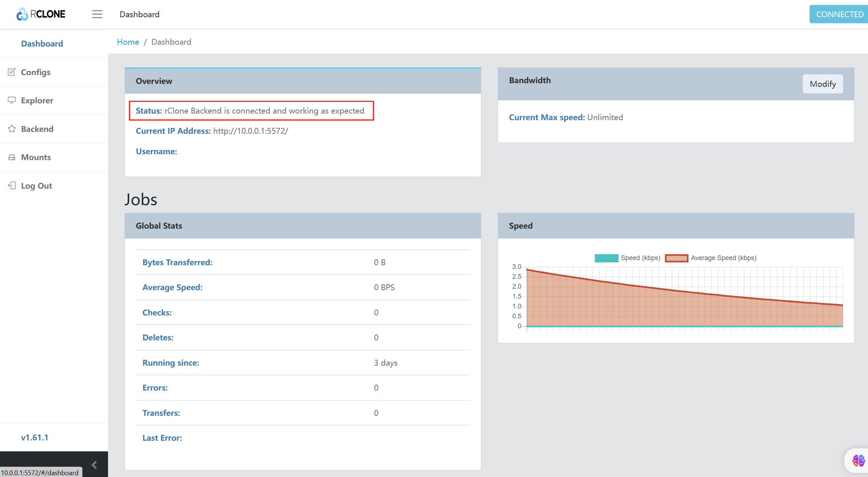
Task: Click the Status message in the Overview panel
Action: click(251, 111)
